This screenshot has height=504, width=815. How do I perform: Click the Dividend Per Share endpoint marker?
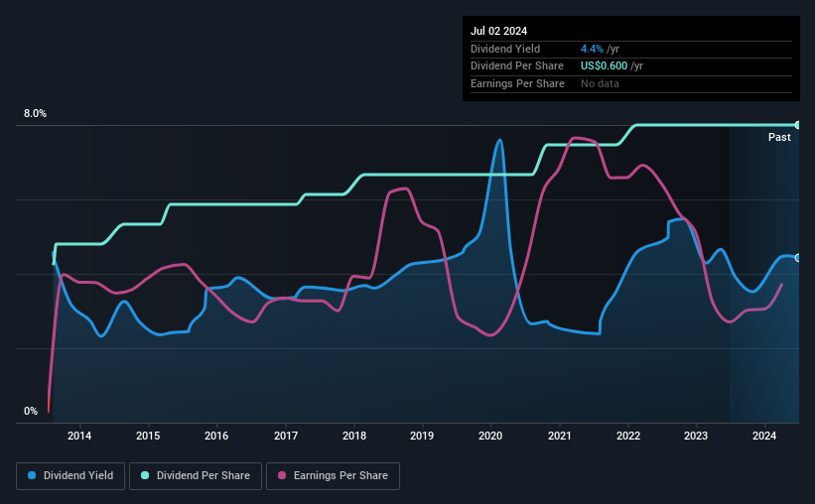[x=798, y=125]
